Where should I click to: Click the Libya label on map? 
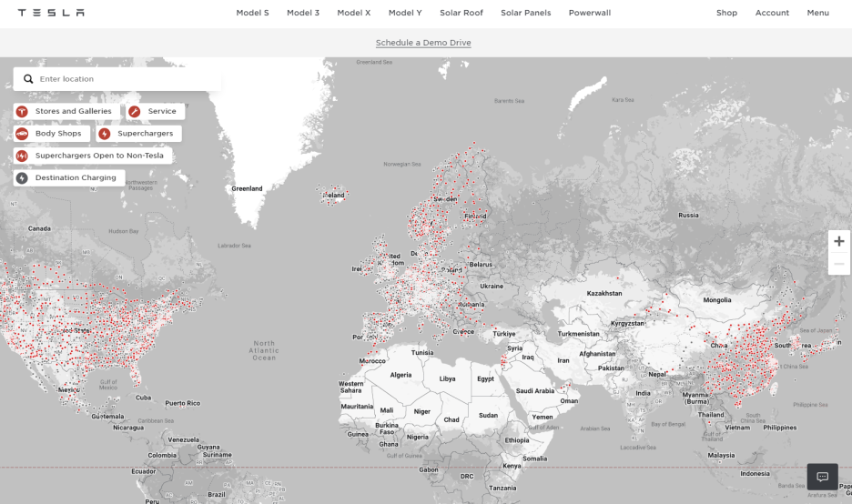tap(447, 378)
